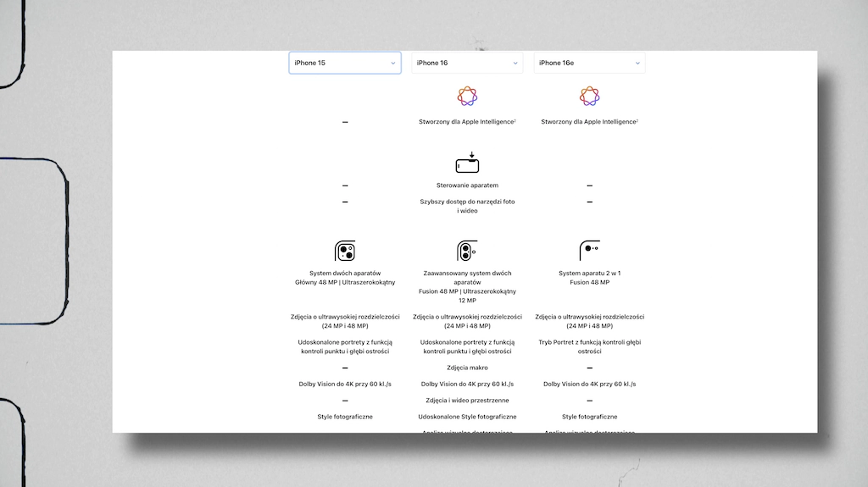This screenshot has height=487, width=868.
Task: Click Apple Intelligence icon under iPhone 16
Action: (467, 97)
